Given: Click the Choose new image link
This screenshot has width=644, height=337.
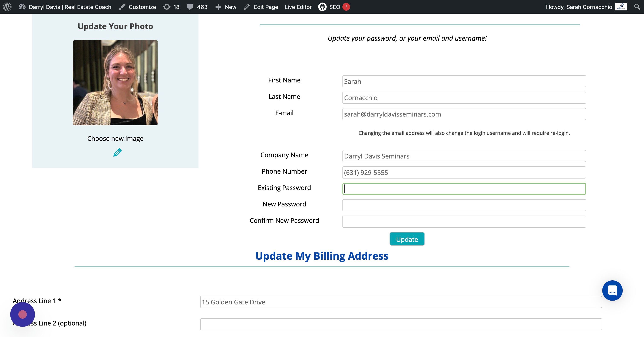Looking at the screenshot, I should tap(115, 138).
